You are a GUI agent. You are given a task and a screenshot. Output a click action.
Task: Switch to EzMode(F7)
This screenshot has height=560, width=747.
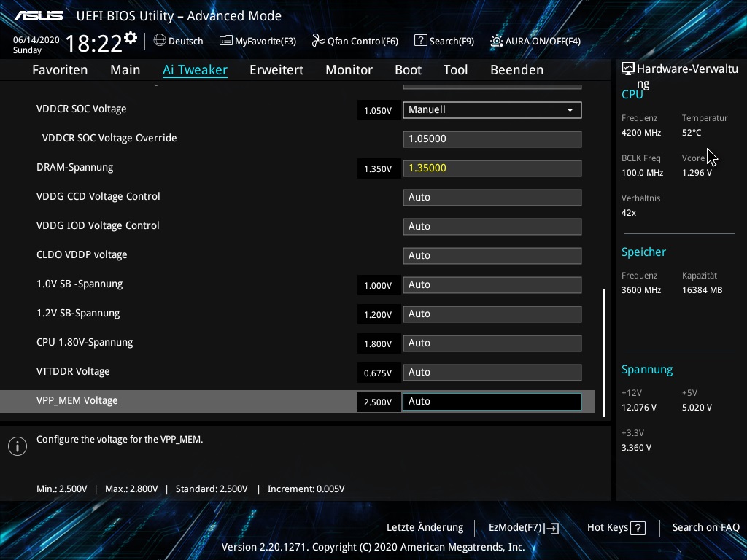pos(524,528)
